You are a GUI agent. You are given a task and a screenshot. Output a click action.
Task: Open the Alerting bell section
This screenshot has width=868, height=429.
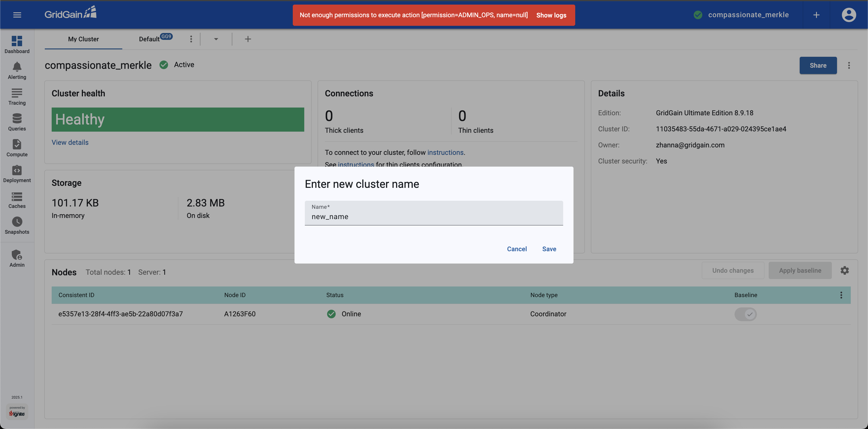[17, 70]
